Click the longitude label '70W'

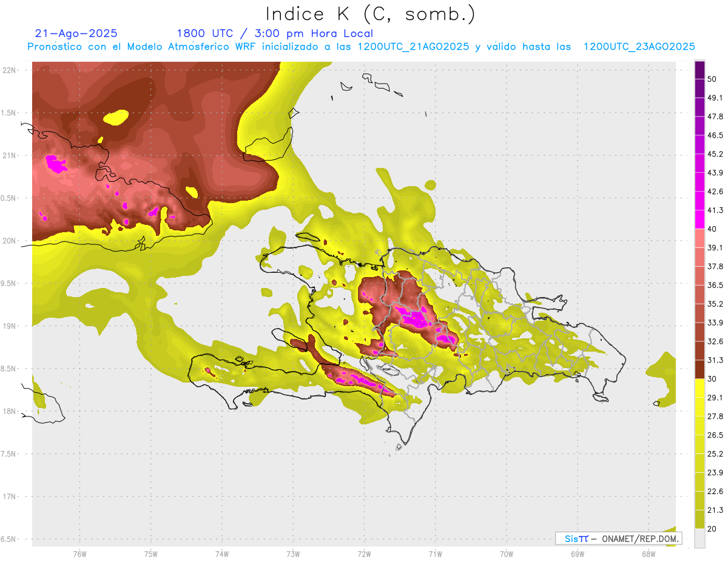507,554
